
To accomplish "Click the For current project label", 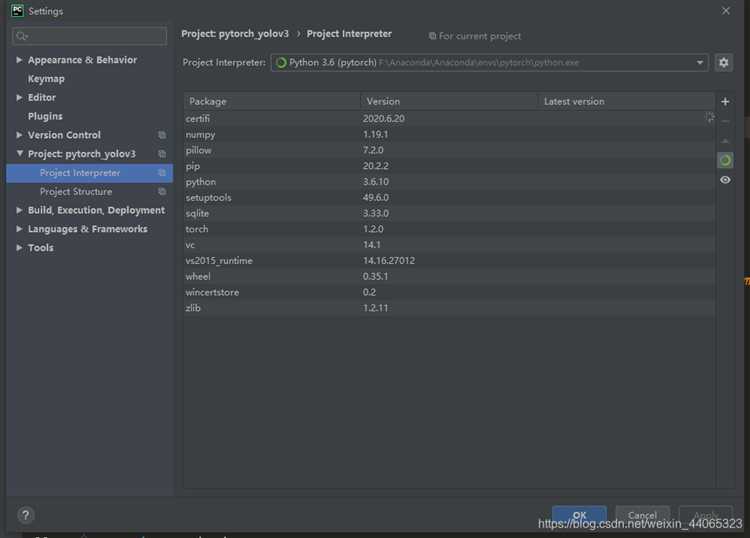I will 475,36.
